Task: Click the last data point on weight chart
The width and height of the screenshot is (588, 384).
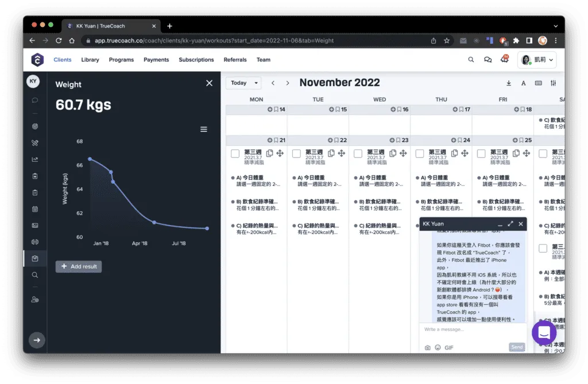Action: coord(207,228)
